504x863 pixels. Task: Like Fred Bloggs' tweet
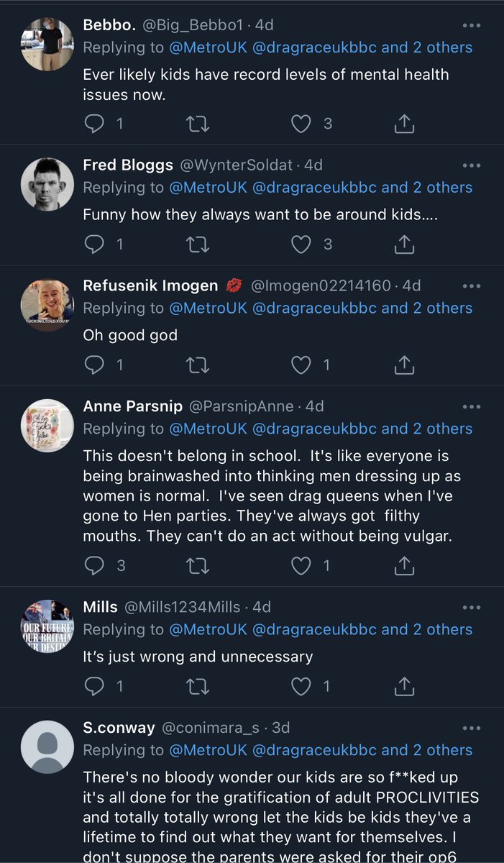301,245
